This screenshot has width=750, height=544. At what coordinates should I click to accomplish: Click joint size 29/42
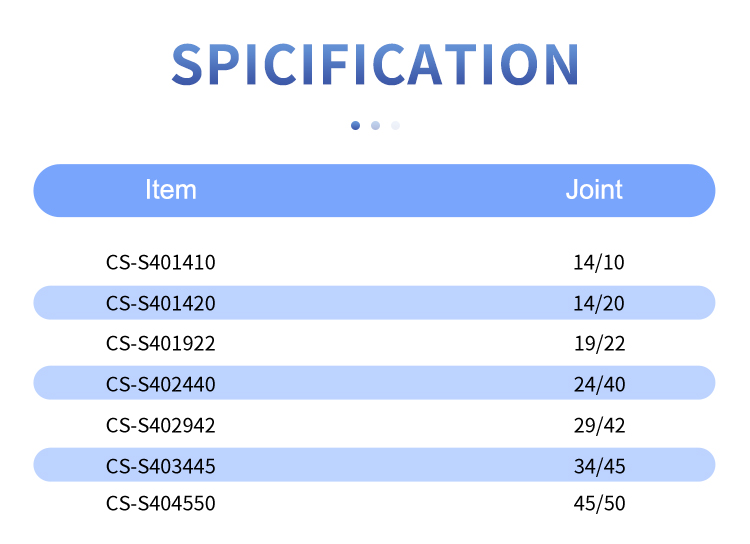(x=599, y=425)
